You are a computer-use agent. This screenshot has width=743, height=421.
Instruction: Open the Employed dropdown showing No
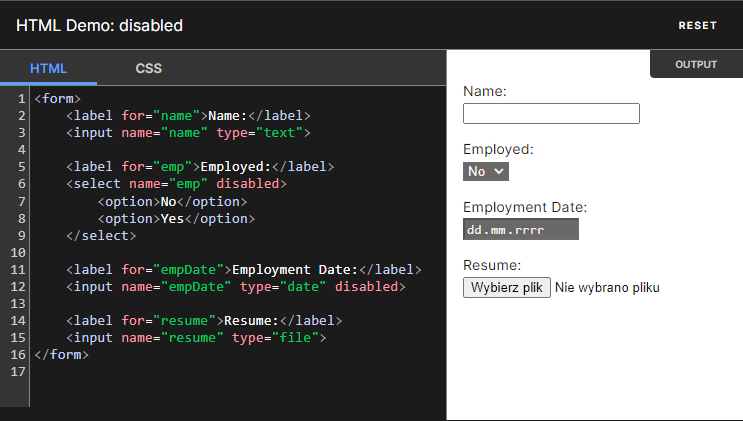[486, 171]
